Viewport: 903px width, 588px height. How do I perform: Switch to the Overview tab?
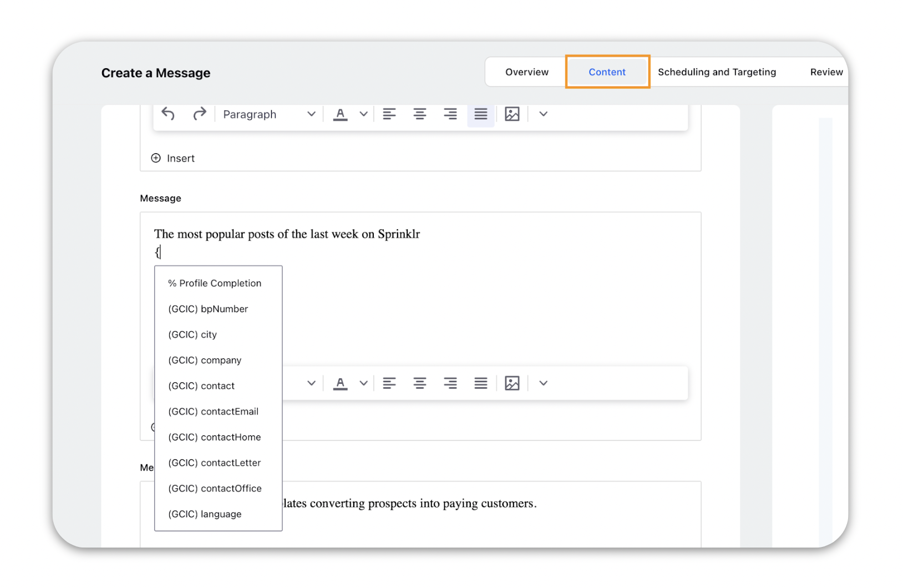click(x=526, y=72)
